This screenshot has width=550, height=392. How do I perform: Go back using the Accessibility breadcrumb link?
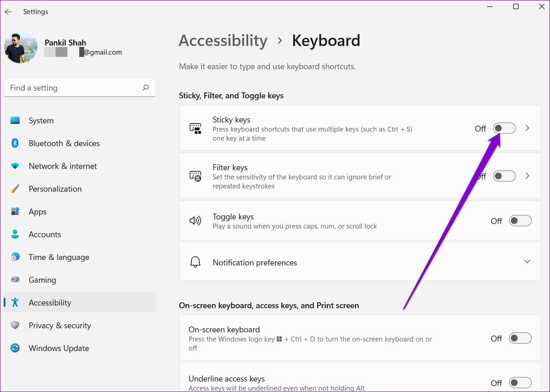click(223, 41)
